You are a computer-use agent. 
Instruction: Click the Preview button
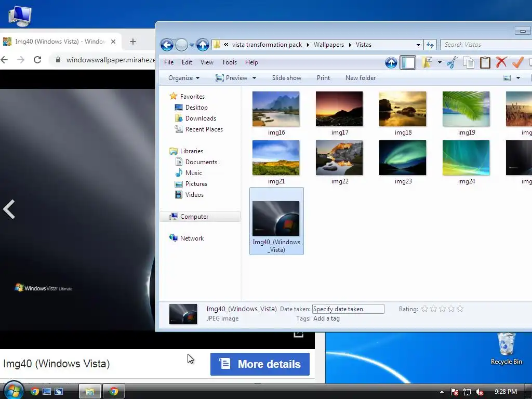click(x=232, y=78)
